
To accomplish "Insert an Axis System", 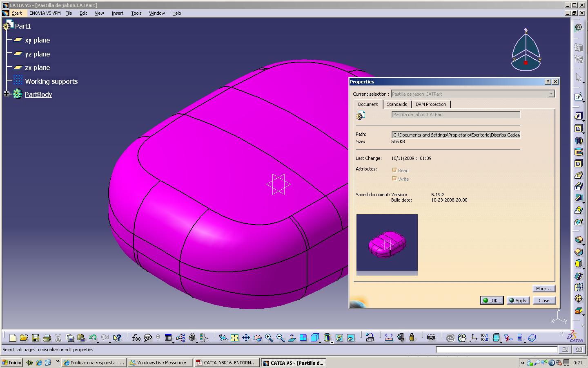I will (473, 338).
